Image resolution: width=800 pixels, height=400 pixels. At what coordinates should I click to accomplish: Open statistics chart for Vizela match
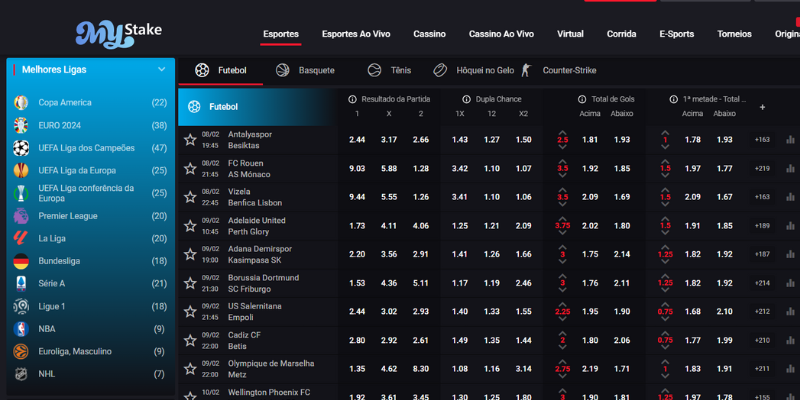pos(790,197)
